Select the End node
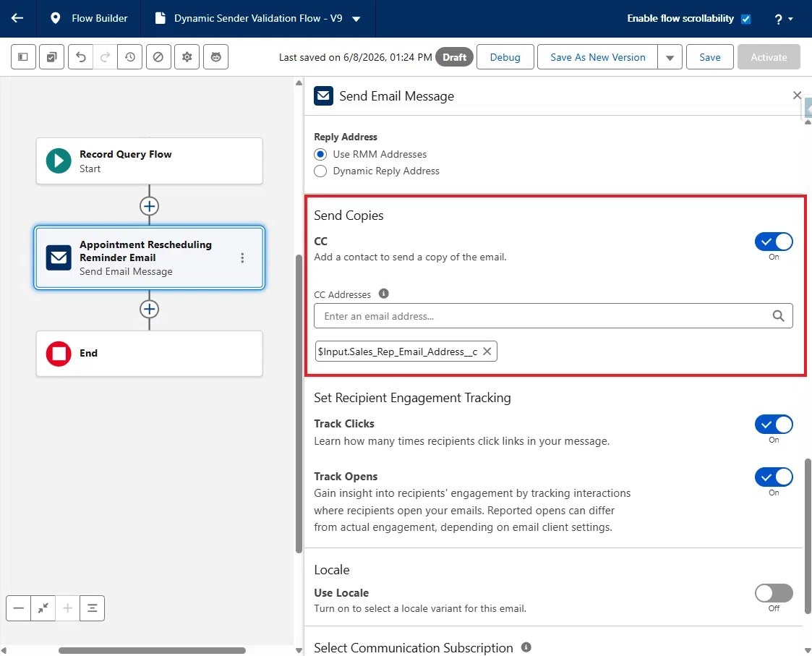Image resolution: width=812 pixels, height=656 pixels. pos(149,354)
